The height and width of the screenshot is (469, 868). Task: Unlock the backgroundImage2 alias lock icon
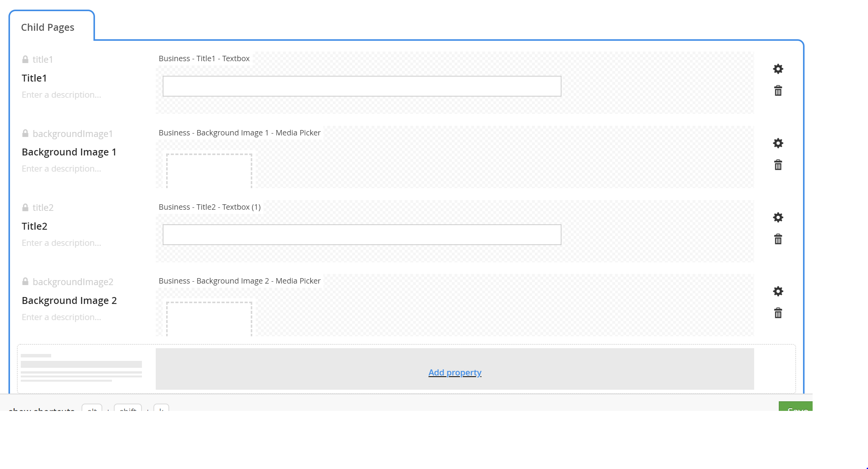pyautogui.click(x=25, y=282)
